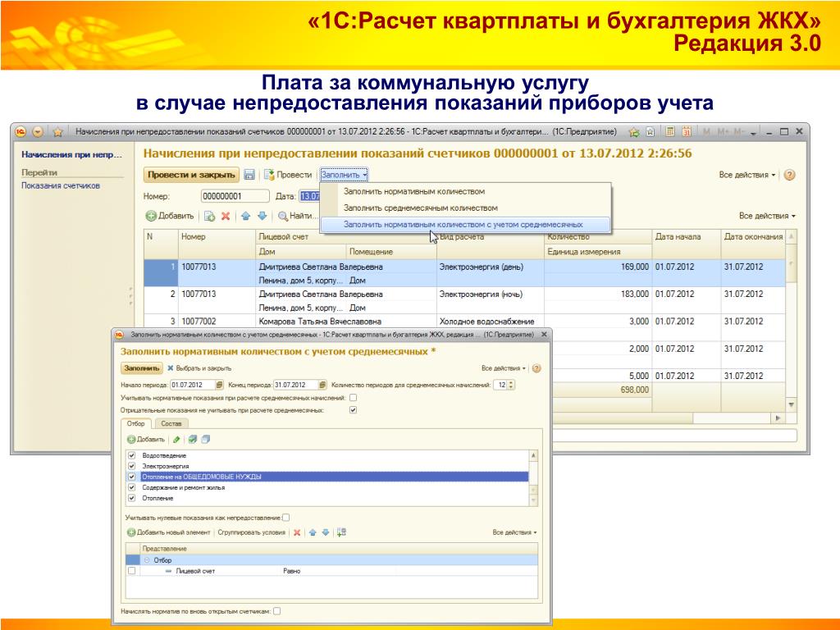Click the Найти magnifier search icon
Viewport: 840px width, 630px height.
[x=283, y=216]
